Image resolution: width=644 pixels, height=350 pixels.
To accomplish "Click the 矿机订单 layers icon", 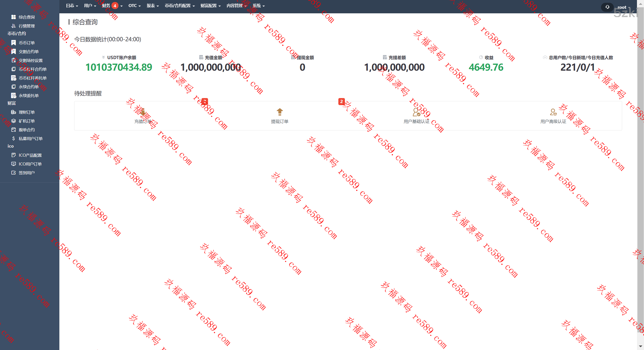I will 14,121.
